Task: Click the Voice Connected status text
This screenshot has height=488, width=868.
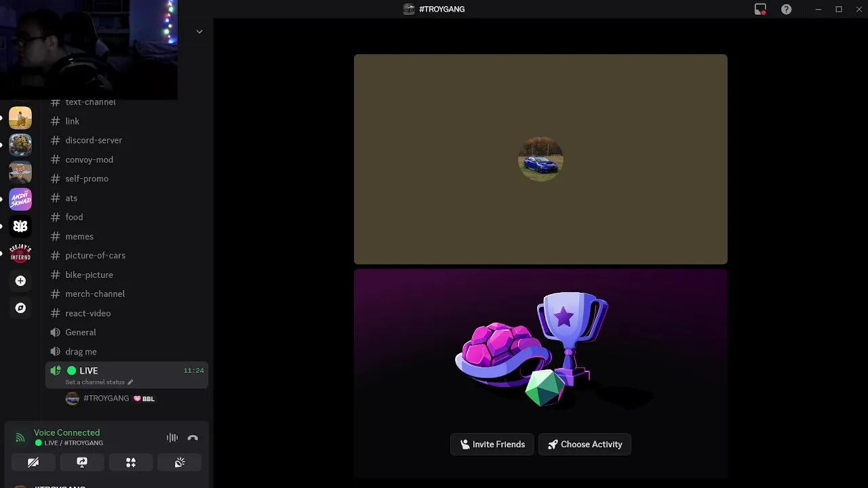Action: pyautogui.click(x=66, y=432)
